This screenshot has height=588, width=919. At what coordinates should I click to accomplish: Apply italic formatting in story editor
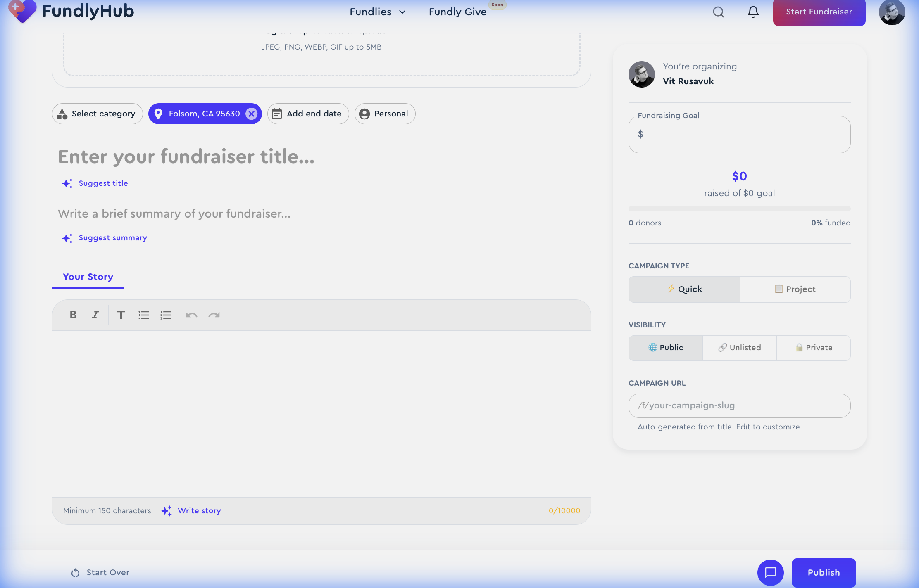click(95, 315)
